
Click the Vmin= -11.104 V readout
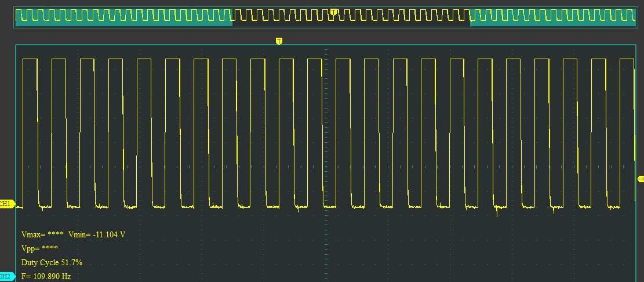tap(97, 235)
